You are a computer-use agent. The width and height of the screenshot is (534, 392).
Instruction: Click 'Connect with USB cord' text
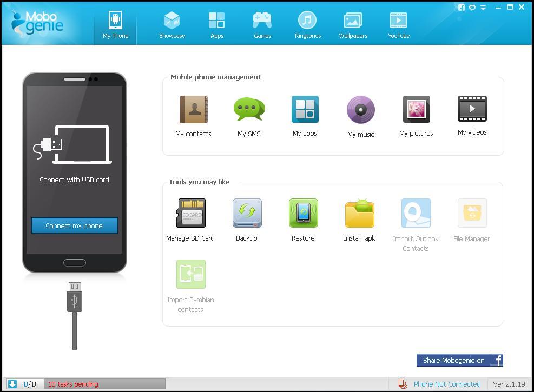point(74,180)
